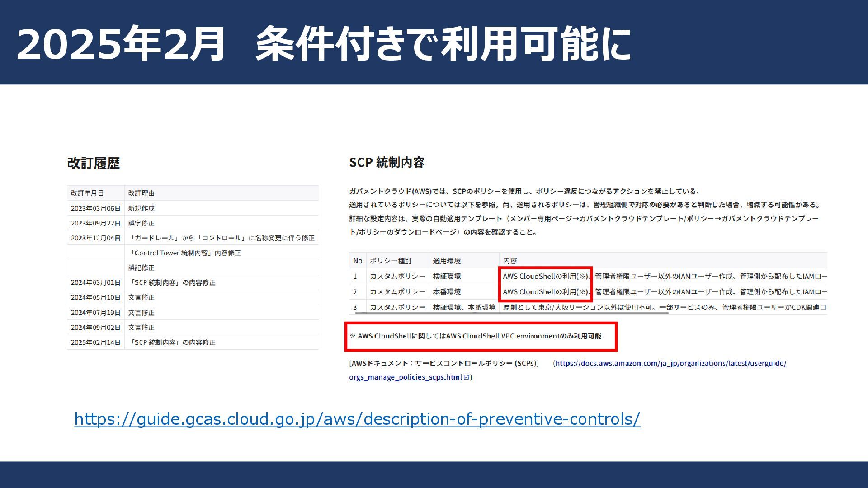Image resolution: width=868 pixels, height=488 pixels.
Task: Select the No column header
Action: coord(358,261)
